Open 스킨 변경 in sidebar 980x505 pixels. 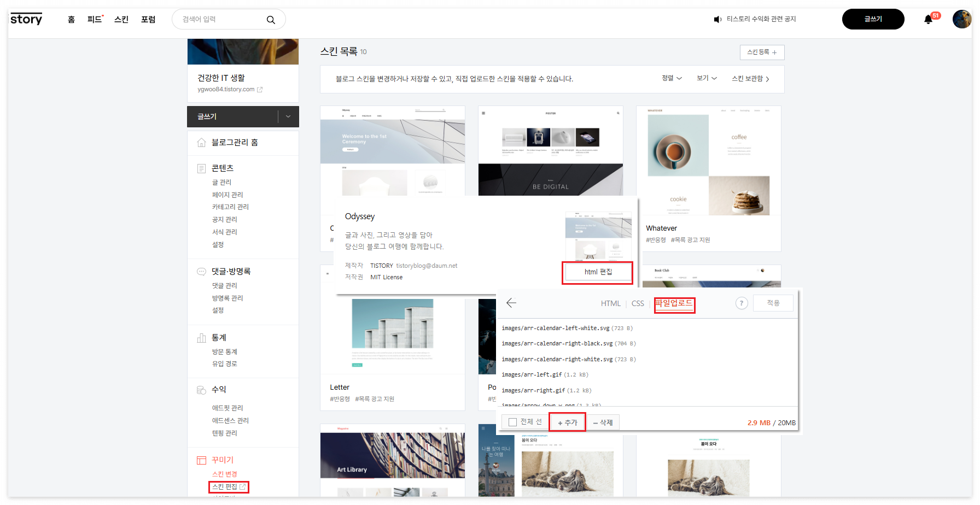point(224,474)
